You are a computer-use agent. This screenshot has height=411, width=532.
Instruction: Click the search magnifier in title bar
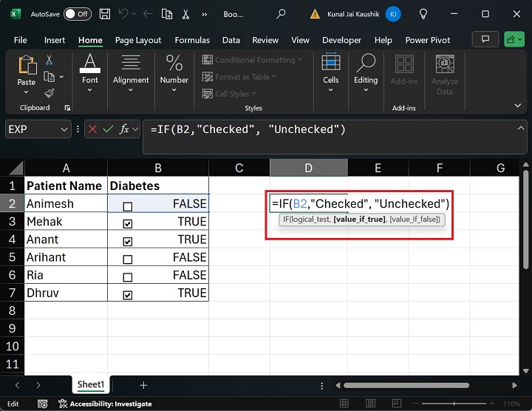[282, 14]
